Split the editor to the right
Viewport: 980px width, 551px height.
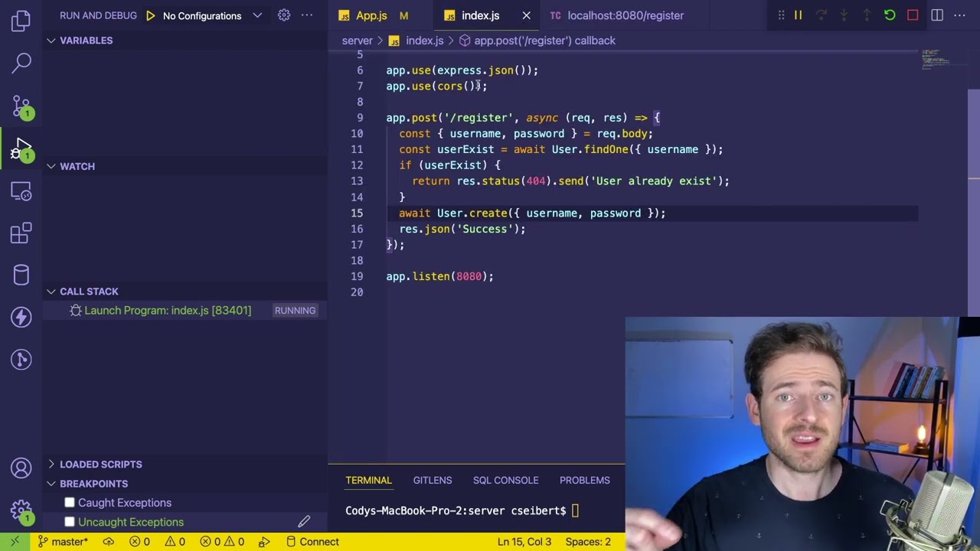tap(937, 15)
